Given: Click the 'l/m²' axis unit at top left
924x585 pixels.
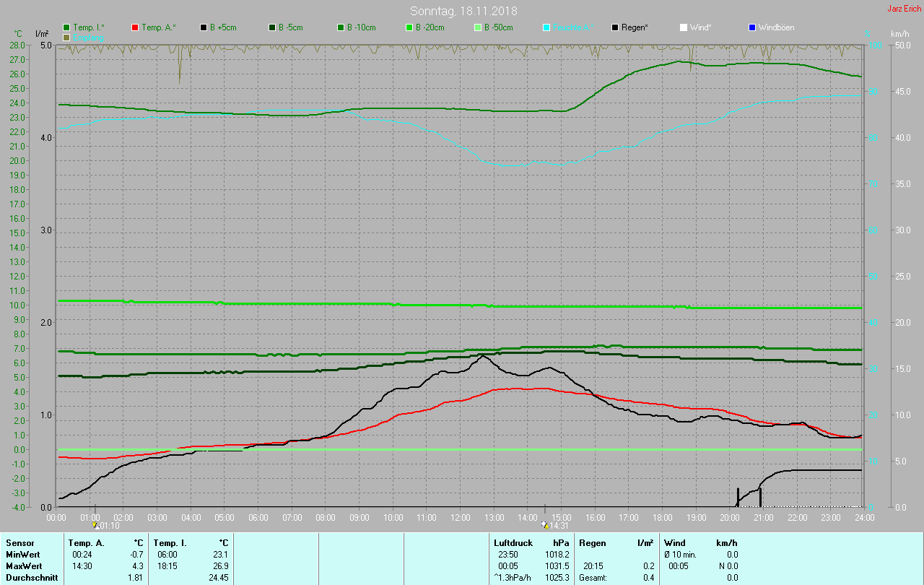Looking at the screenshot, I should click(x=42, y=34).
